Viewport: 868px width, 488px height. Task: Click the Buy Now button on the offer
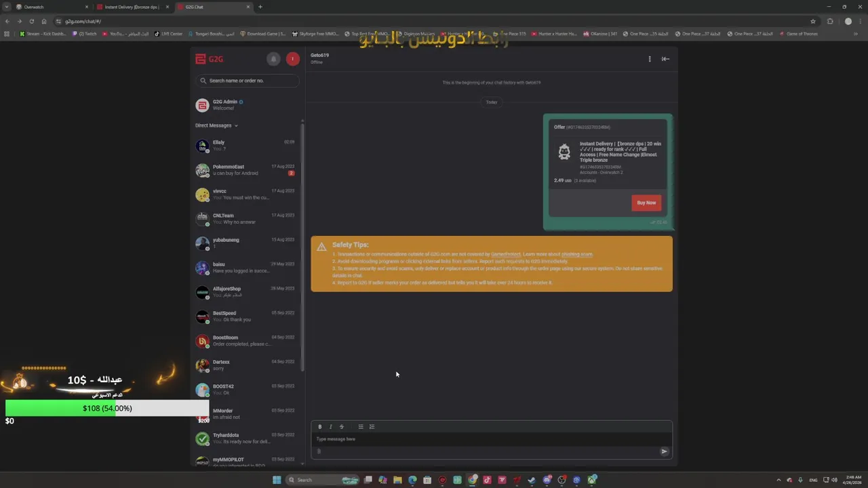[x=646, y=203]
